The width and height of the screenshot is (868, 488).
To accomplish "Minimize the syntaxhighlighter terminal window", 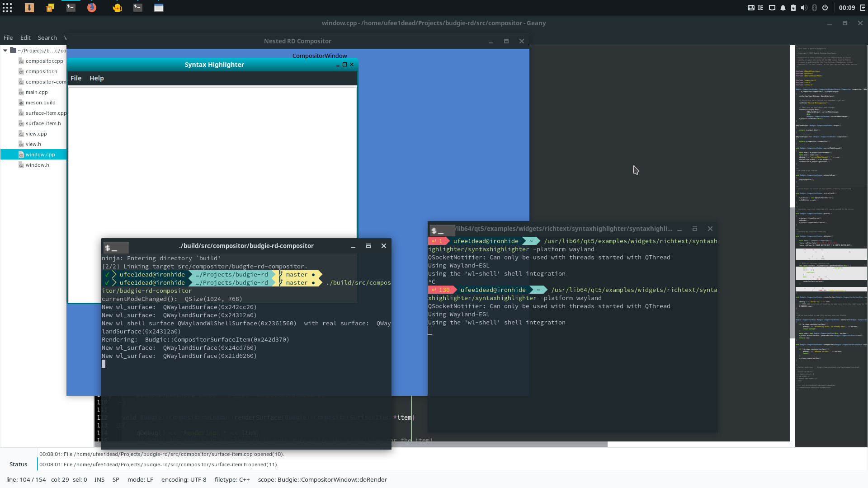I will (679, 229).
